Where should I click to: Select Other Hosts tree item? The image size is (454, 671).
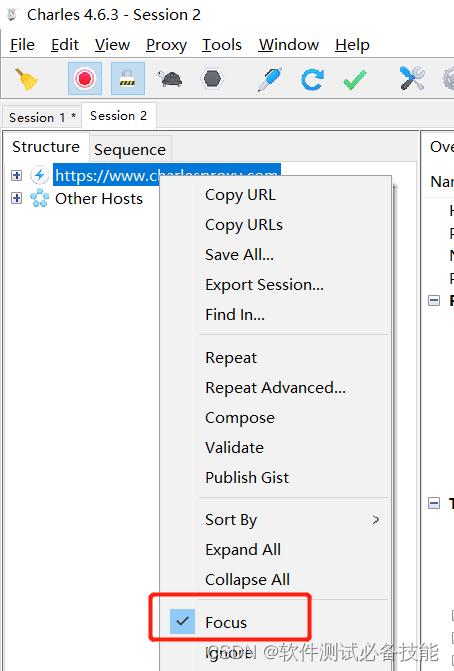pos(99,199)
